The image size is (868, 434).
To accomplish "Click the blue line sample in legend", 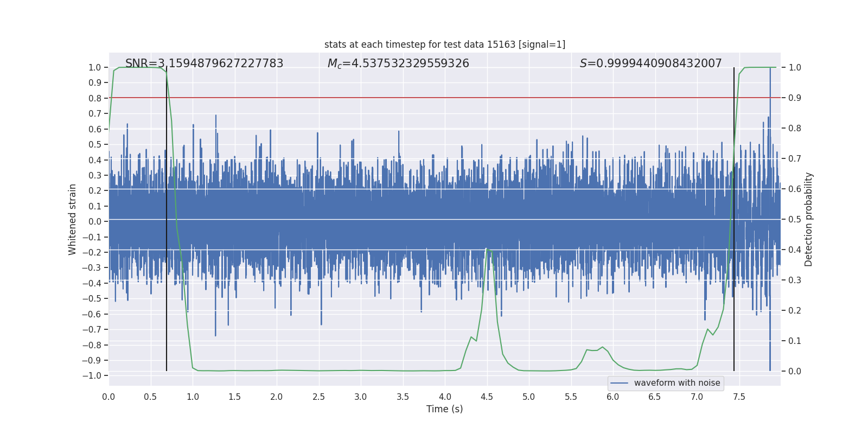I will 620,383.
